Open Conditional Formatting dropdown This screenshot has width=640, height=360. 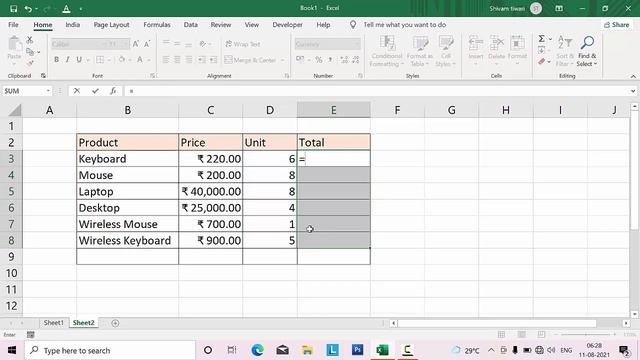[x=387, y=51]
